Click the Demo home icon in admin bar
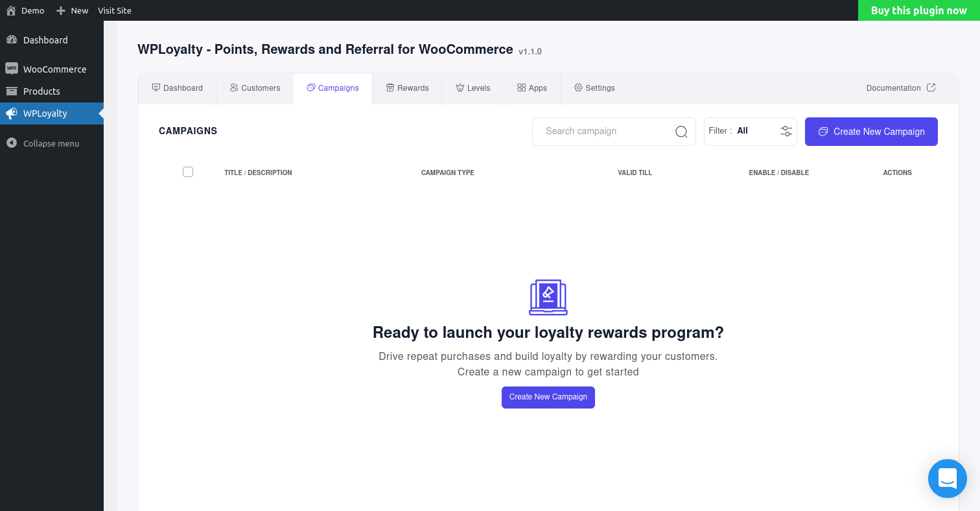 (x=10, y=10)
